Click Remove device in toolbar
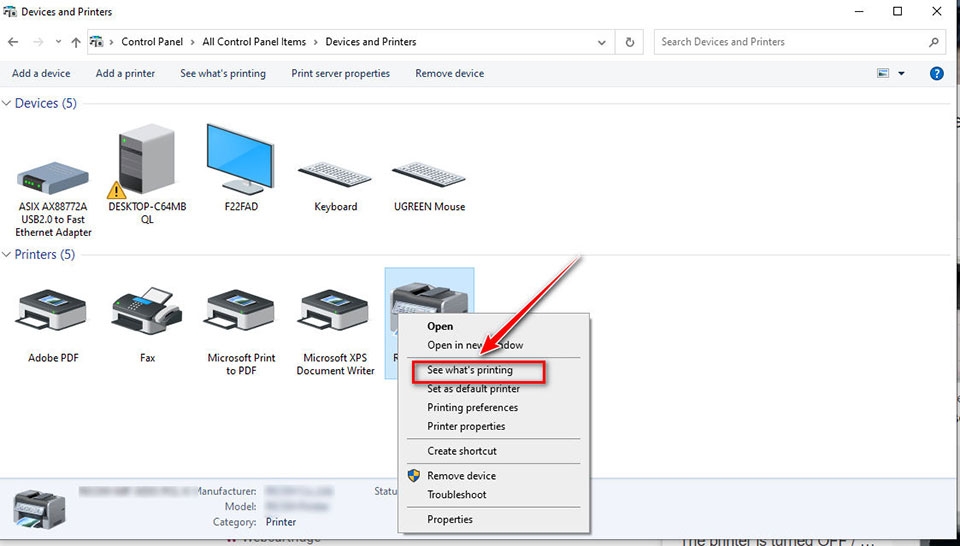 click(x=449, y=73)
